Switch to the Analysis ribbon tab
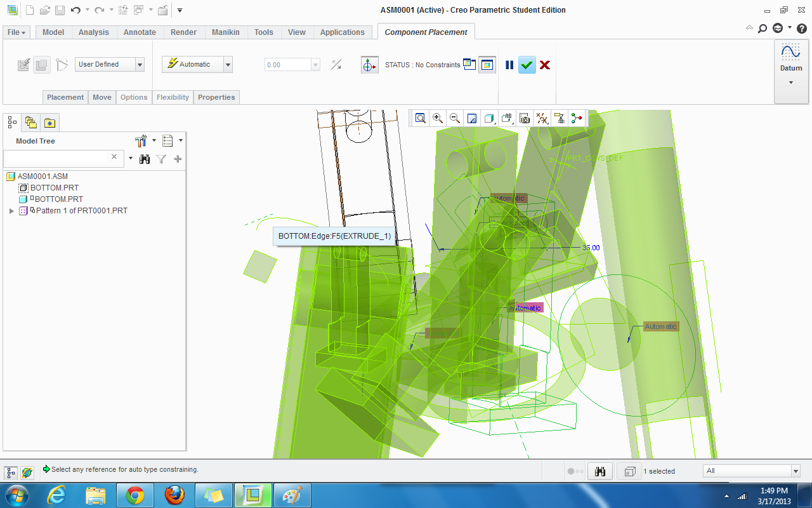 pyautogui.click(x=94, y=32)
